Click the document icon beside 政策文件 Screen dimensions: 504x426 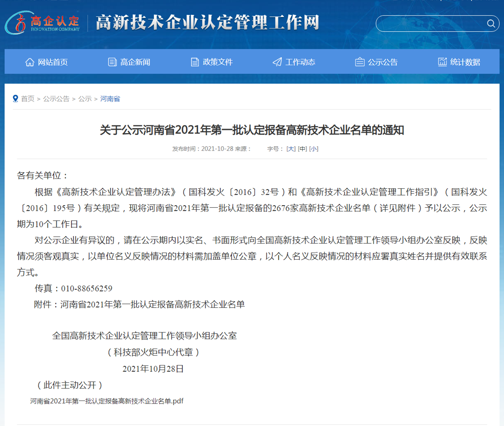click(195, 62)
